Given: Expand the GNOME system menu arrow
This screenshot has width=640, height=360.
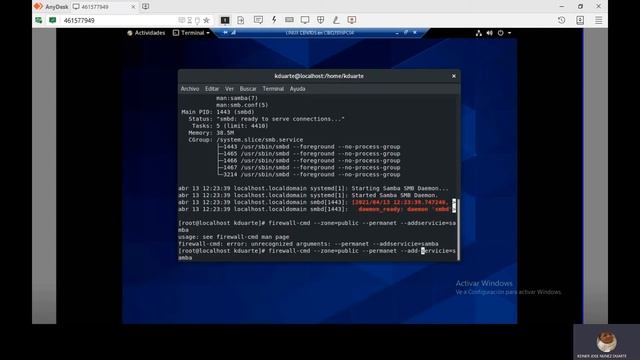Looking at the screenshot, I should (509, 33).
